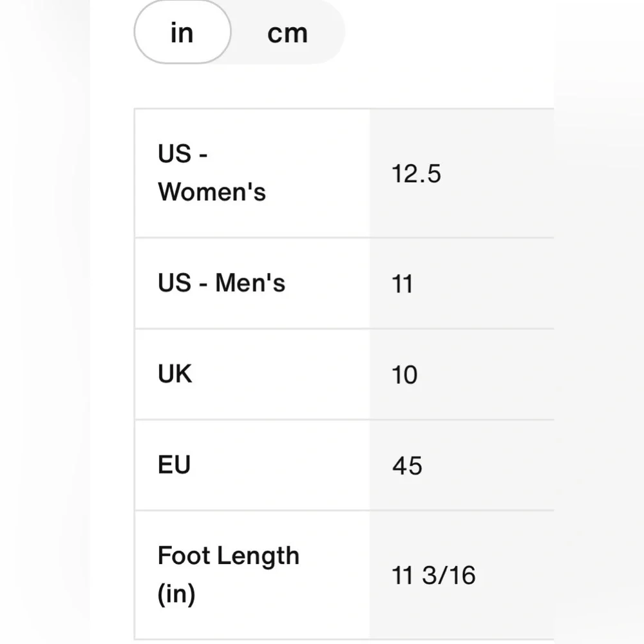644x644 pixels.
Task: Click the Men's word in the second row
Action: (x=250, y=283)
